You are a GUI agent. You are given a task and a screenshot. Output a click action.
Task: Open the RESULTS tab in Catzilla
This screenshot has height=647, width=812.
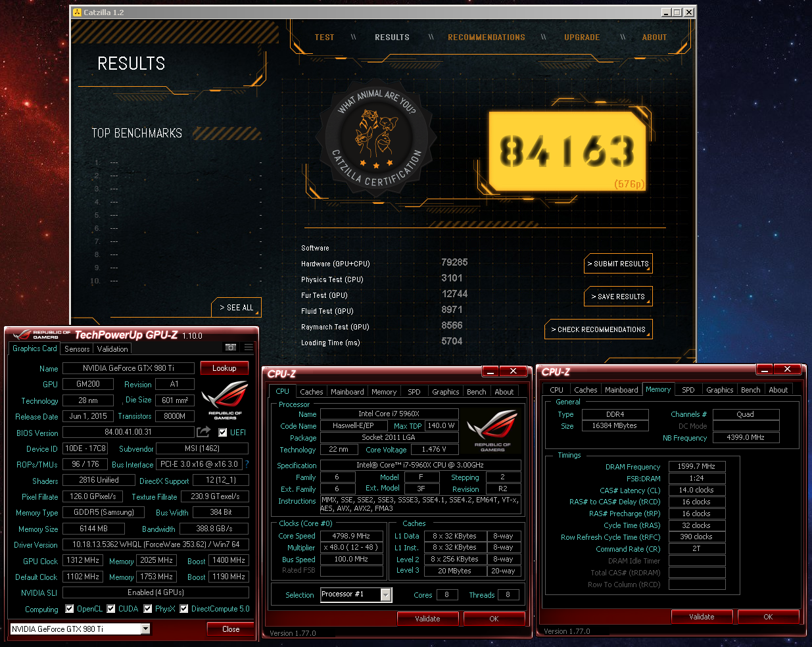point(392,37)
